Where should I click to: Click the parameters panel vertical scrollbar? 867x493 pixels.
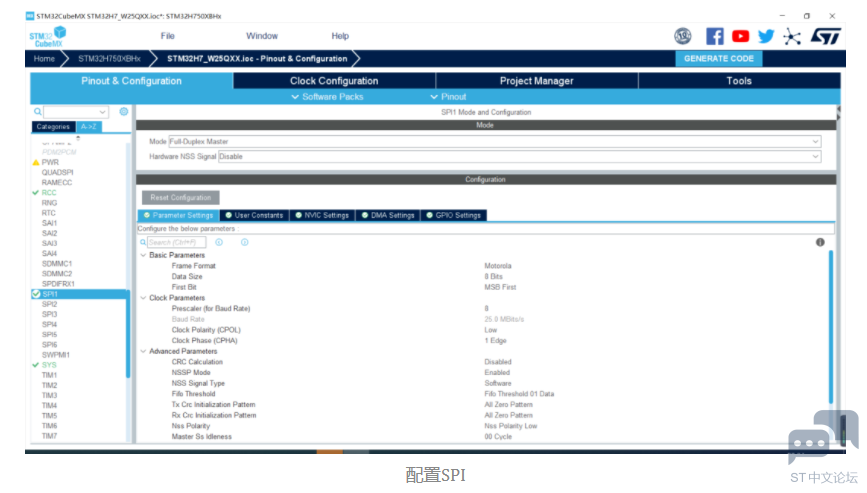[831, 326]
